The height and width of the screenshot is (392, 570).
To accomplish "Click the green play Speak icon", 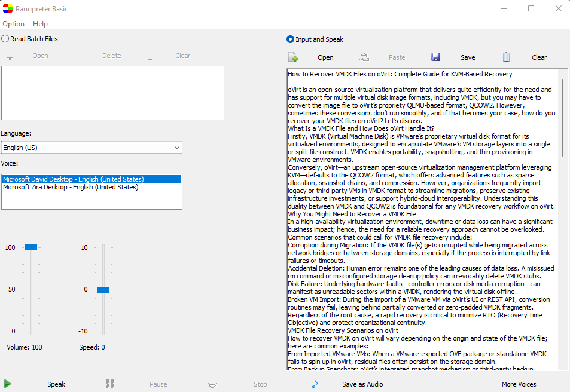I will click(x=7, y=384).
